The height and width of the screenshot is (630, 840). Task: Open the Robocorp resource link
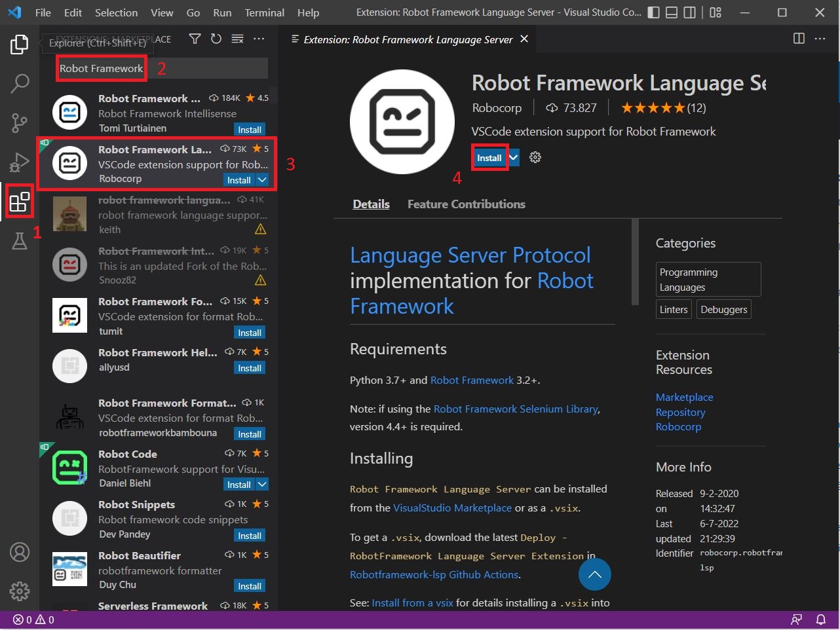click(x=678, y=427)
